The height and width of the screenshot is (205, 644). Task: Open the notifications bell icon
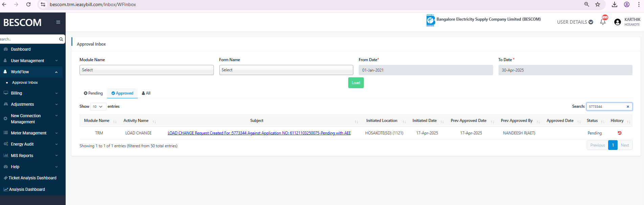pos(603,22)
